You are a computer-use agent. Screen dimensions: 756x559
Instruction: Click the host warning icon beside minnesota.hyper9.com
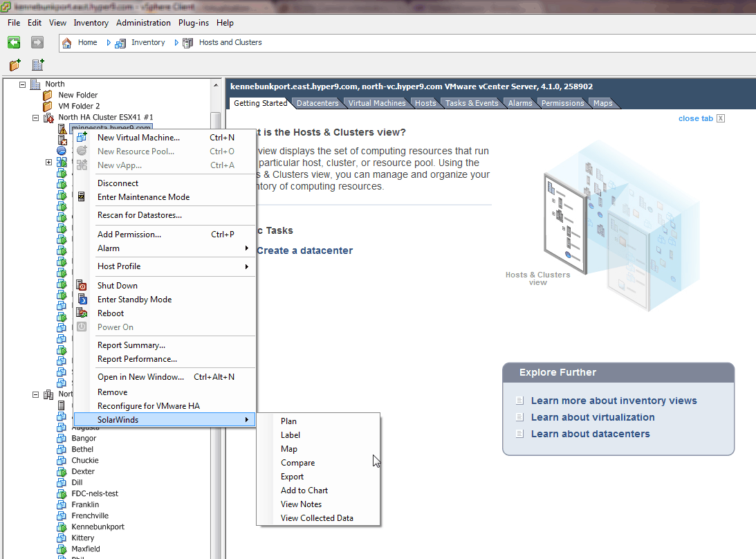(62, 128)
